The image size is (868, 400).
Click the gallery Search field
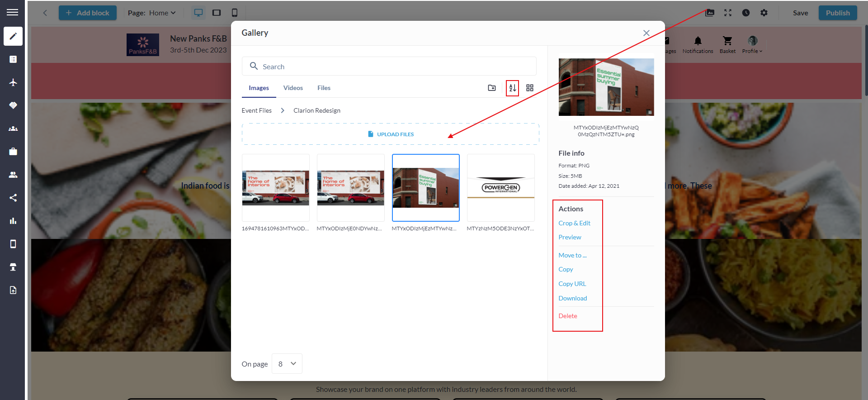click(389, 66)
